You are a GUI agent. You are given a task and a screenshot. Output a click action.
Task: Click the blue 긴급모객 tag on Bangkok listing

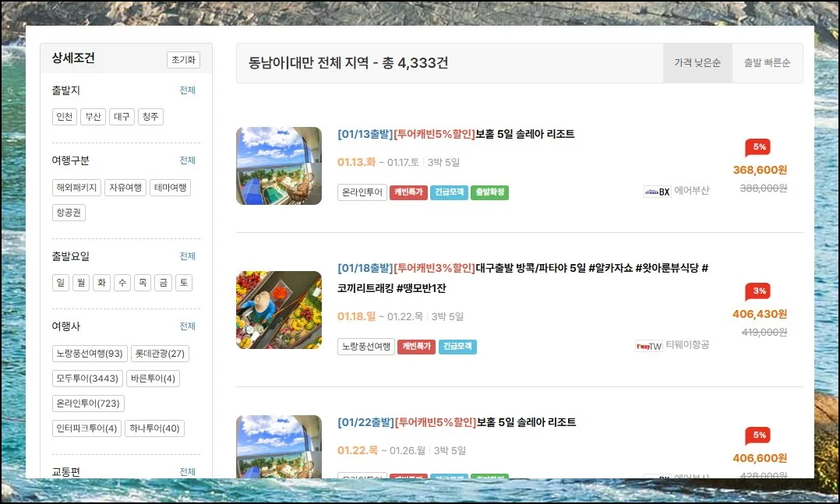point(457,347)
